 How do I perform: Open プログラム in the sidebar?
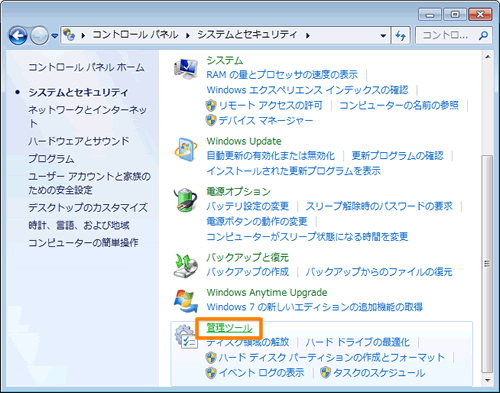click(51, 159)
